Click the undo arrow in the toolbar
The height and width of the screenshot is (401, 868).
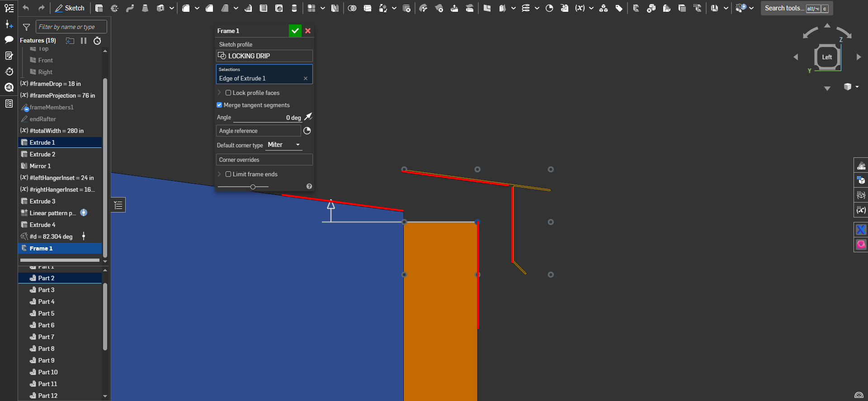point(26,8)
